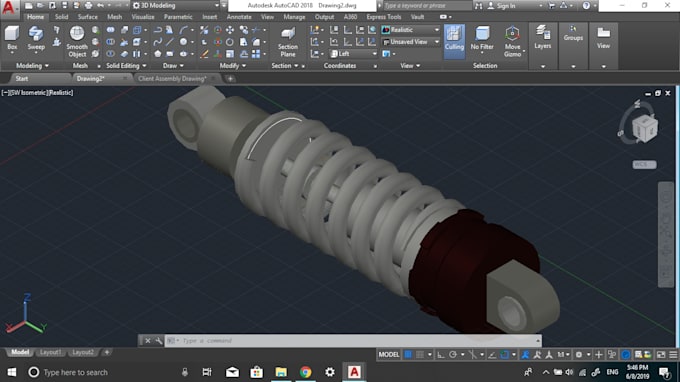
Task: Open the Realistic visual style dropdown
Action: pos(411,30)
